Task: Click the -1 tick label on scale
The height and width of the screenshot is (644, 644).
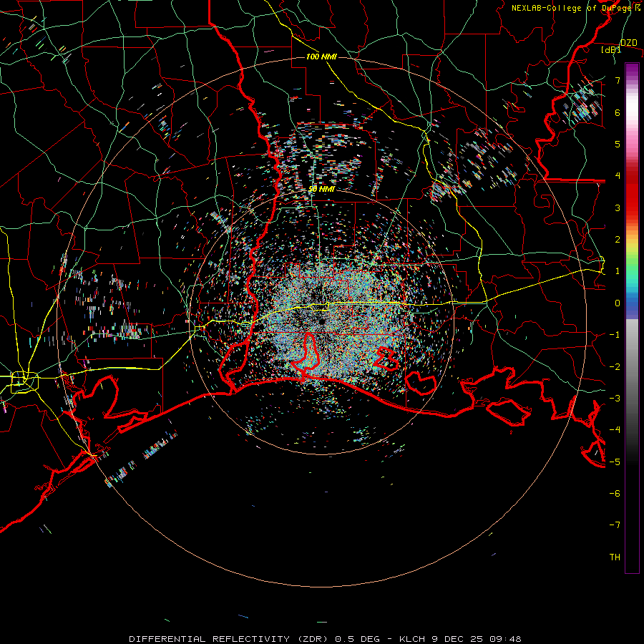Action: pos(615,334)
